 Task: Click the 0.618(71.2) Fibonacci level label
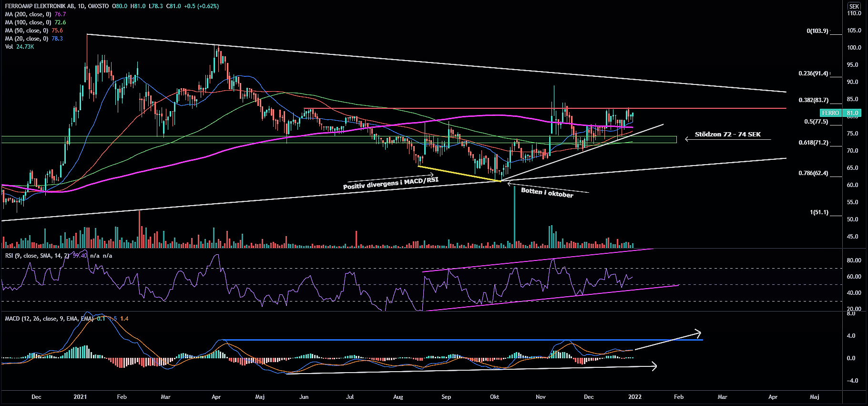(x=813, y=143)
